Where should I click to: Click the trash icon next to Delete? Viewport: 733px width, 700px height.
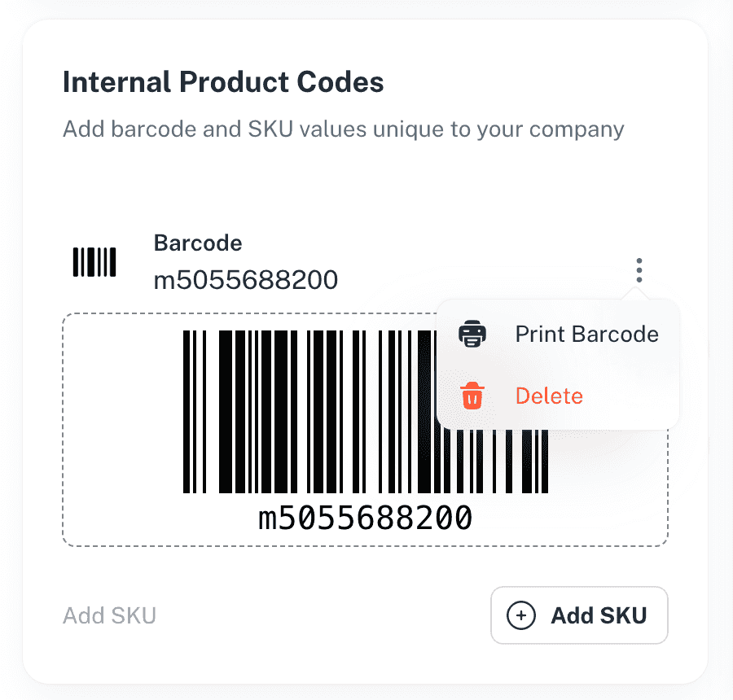coord(472,396)
